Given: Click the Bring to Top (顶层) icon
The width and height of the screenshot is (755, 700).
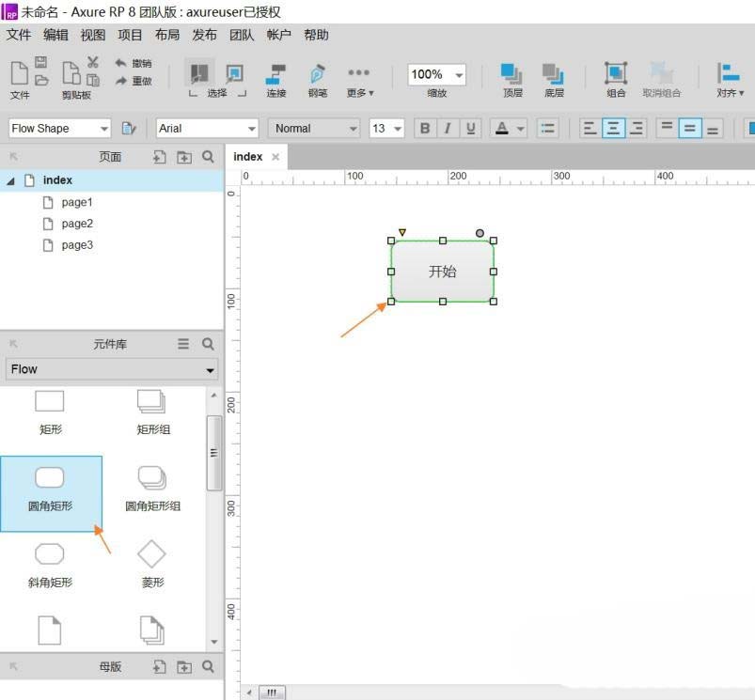Looking at the screenshot, I should pos(511,79).
